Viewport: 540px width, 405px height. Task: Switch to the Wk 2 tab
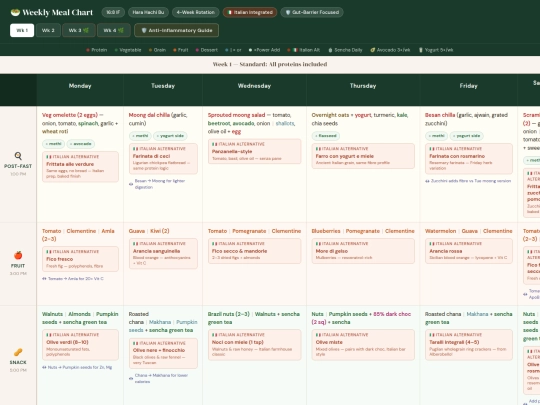coord(48,30)
